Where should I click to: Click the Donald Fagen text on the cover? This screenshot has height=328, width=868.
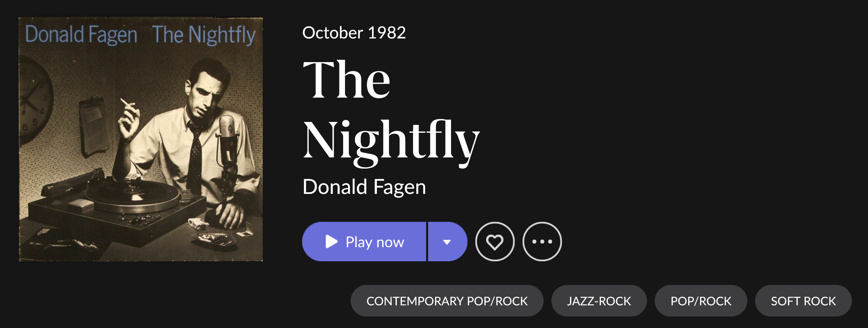[x=81, y=35]
